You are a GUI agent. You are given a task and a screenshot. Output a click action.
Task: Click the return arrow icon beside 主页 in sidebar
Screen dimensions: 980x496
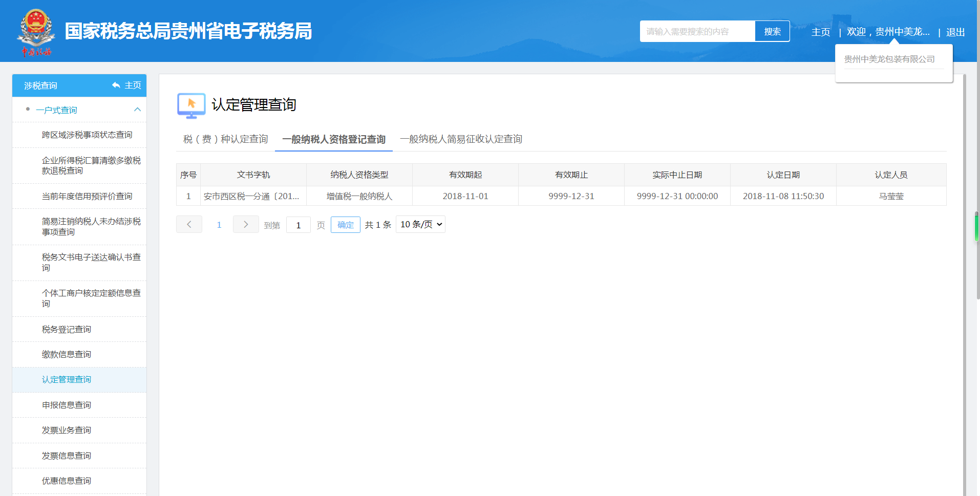(116, 85)
